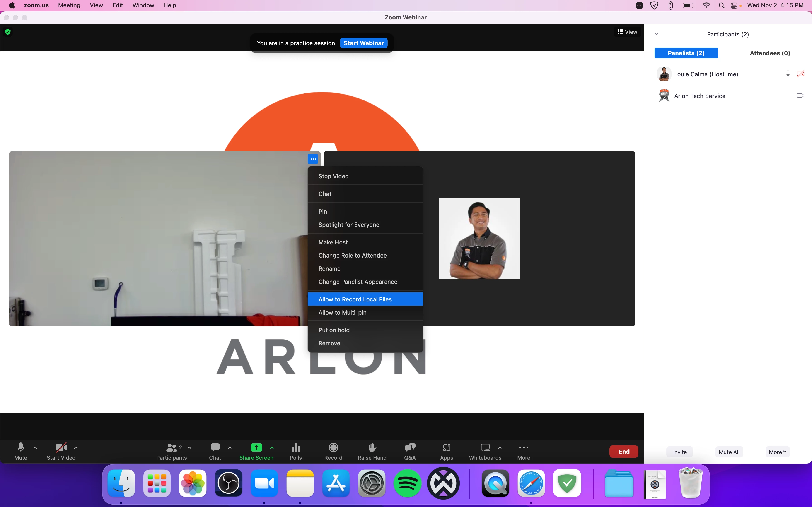Open OBS from the Dock

click(229, 483)
